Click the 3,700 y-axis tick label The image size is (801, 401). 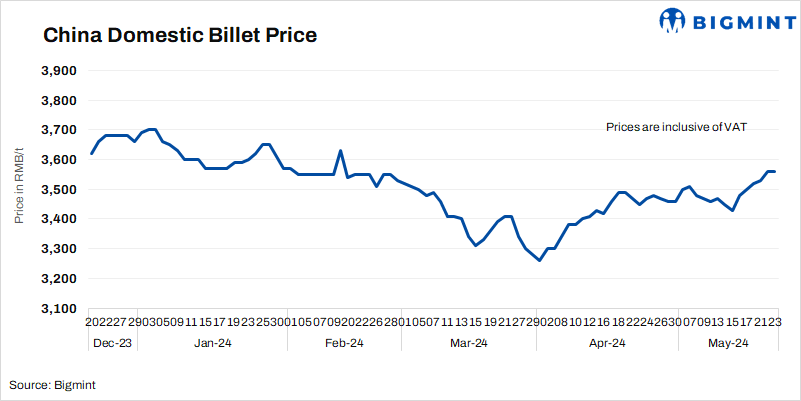[60, 130]
